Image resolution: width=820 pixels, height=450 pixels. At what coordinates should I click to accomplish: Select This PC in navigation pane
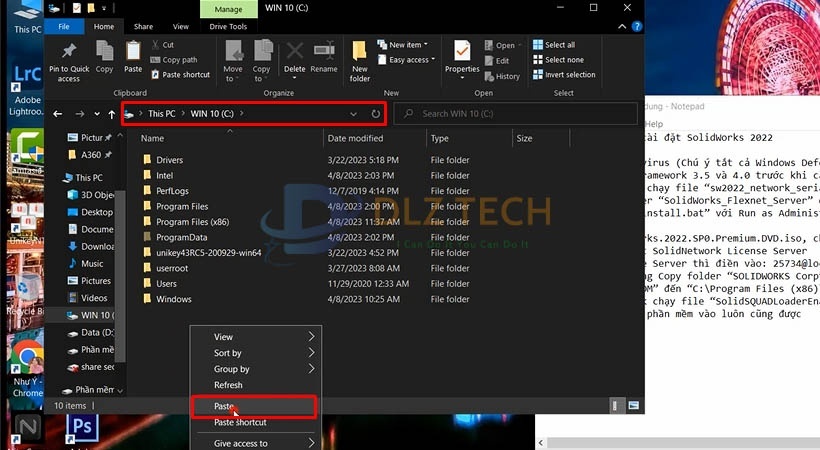(83, 177)
